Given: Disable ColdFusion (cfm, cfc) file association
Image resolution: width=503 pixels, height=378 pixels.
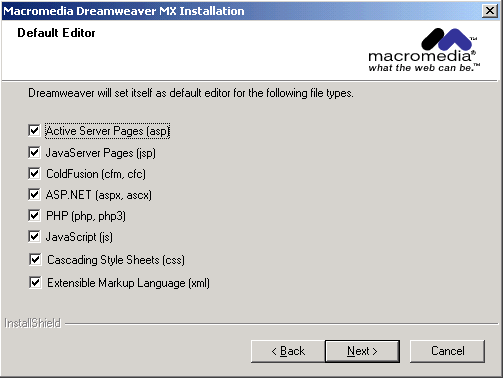Looking at the screenshot, I should coord(34,173).
